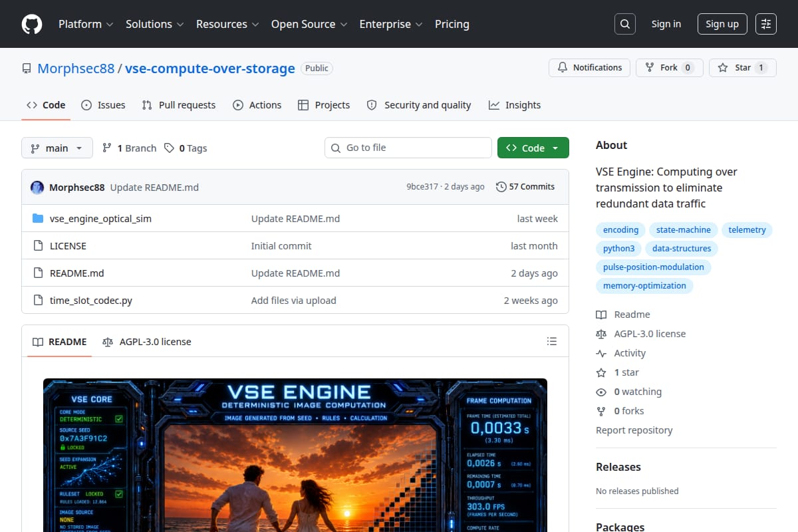This screenshot has height=532, width=798.
Task: Click the tag icon beside 0 Tags
Action: [x=170, y=148]
